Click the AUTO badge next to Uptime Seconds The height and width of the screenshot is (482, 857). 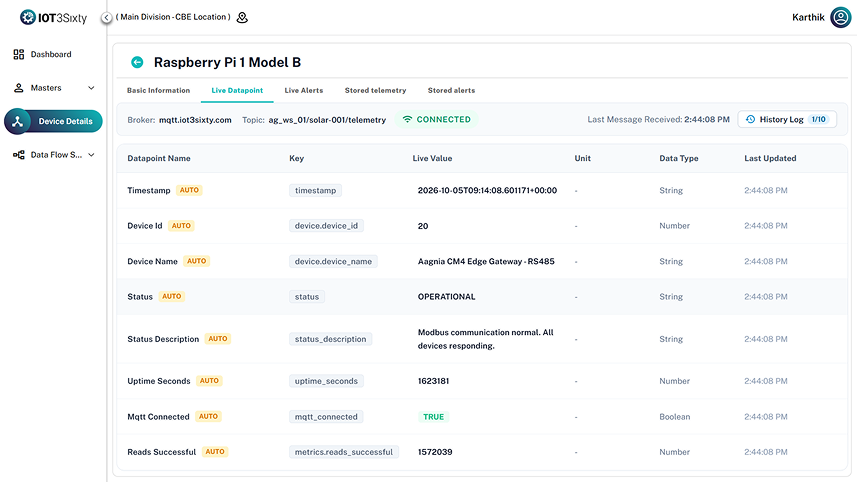[x=209, y=381]
